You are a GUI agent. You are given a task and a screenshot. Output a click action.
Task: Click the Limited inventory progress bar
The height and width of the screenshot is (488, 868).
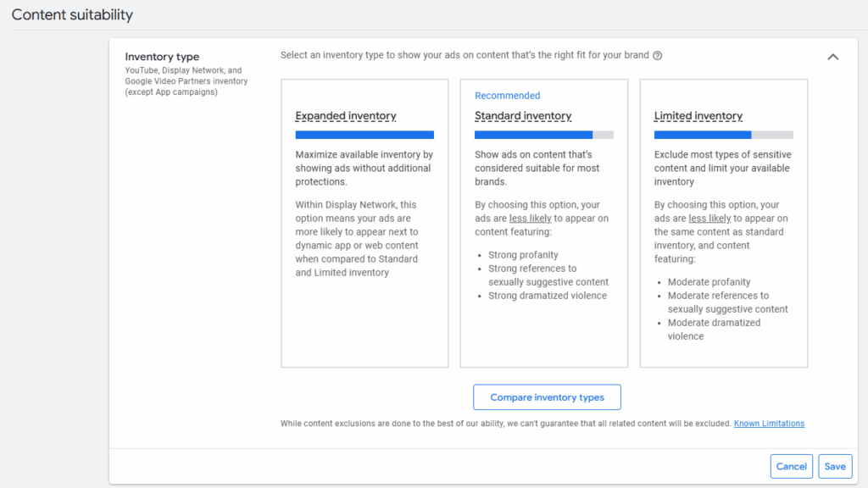(723, 134)
